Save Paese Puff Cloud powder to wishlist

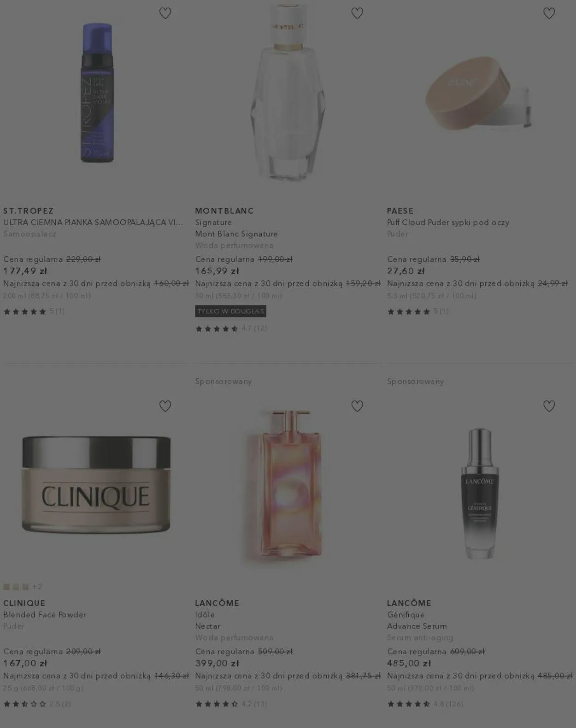tap(549, 13)
